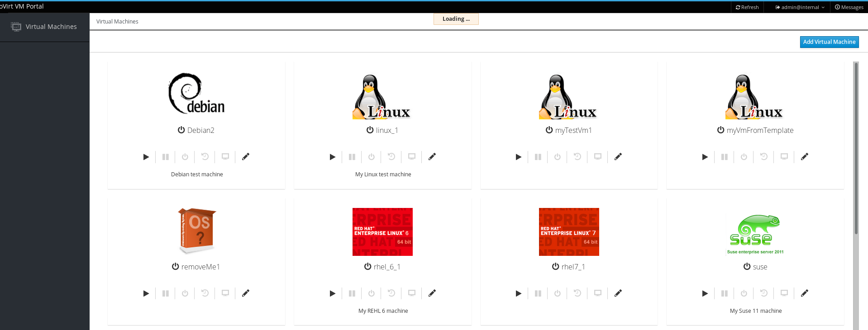Expand the admin@internal user menu

pos(800,7)
